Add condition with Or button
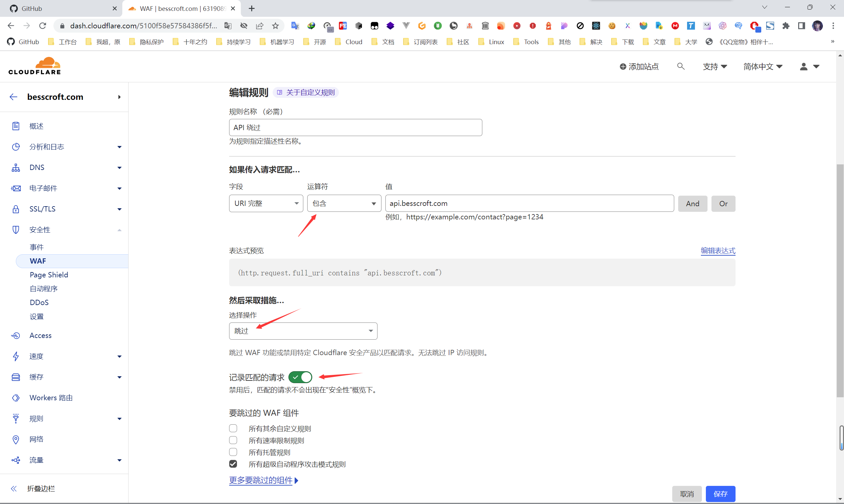The width and height of the screenshot is (844, 504). pos(723,204)
